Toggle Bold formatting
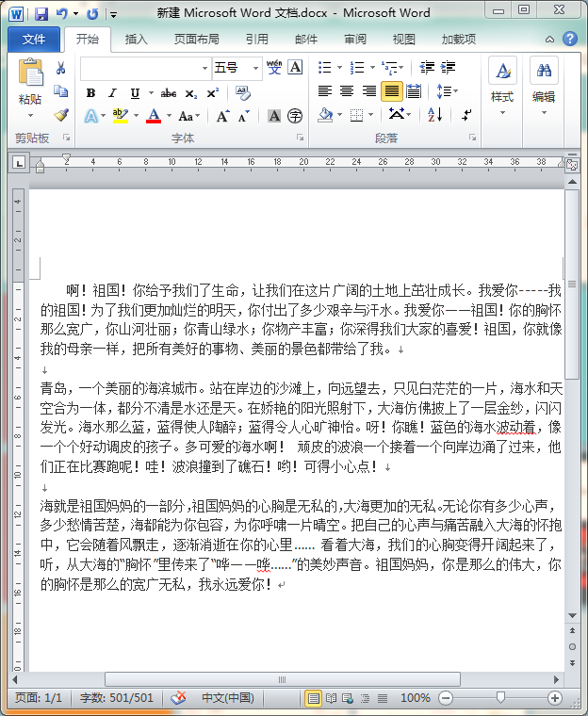 coord(90,93)
